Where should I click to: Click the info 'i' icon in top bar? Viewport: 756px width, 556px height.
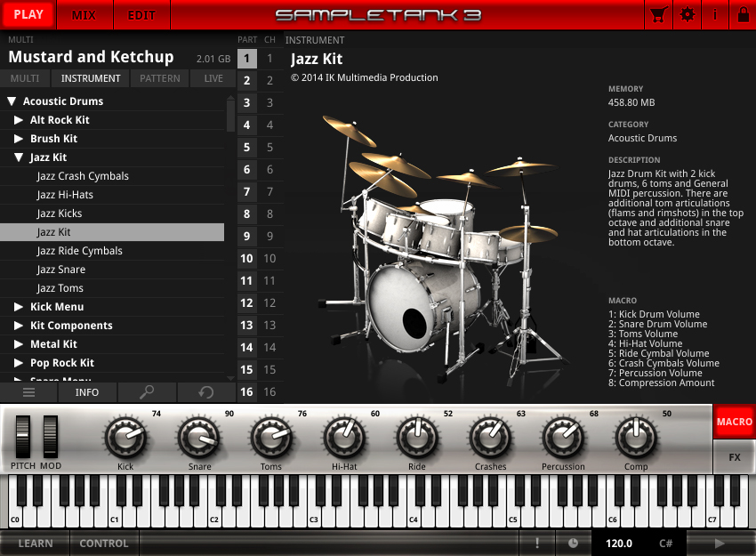(715, 14)
